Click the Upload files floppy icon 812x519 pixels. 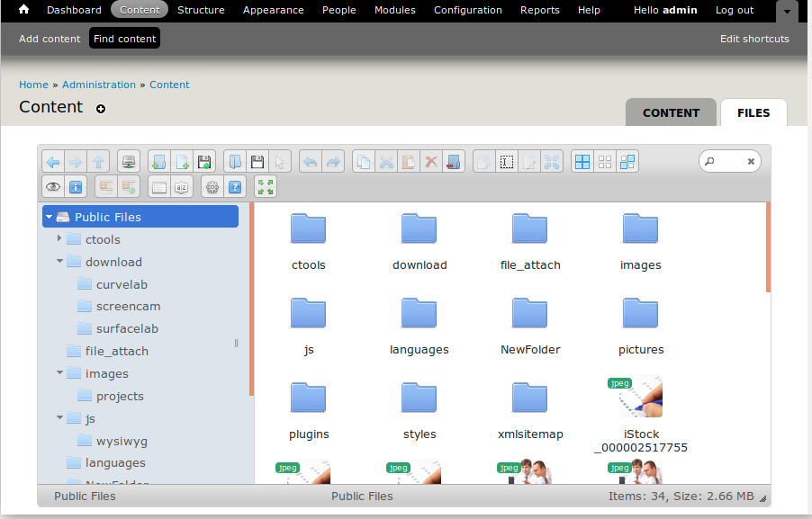click(204, 162)
